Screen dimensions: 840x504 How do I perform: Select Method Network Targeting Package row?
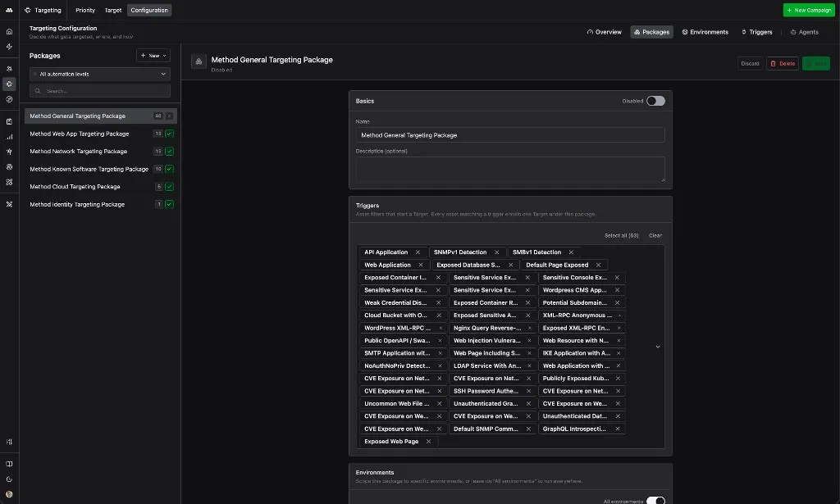pyautogui.click(x=101, y=152)
